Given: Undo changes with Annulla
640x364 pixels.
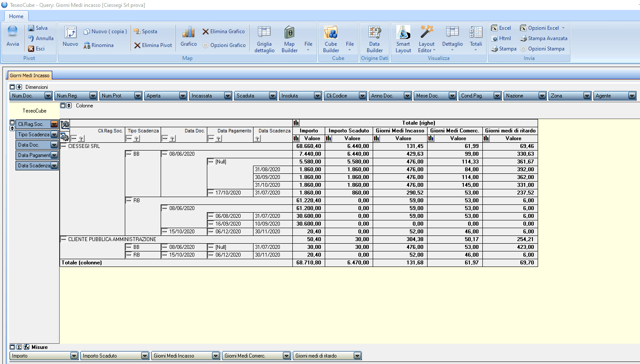Looking at the screenshot, I should click(41, 38).
